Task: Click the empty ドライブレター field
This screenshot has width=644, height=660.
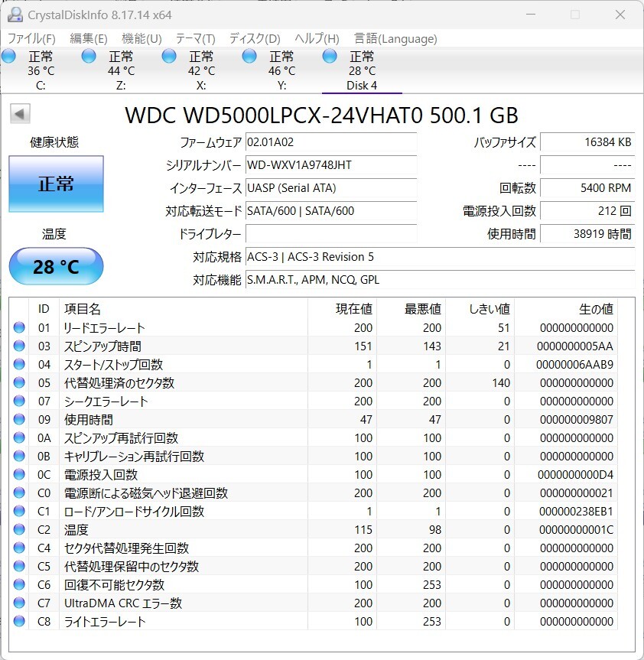Action: (x=331, y=233)
